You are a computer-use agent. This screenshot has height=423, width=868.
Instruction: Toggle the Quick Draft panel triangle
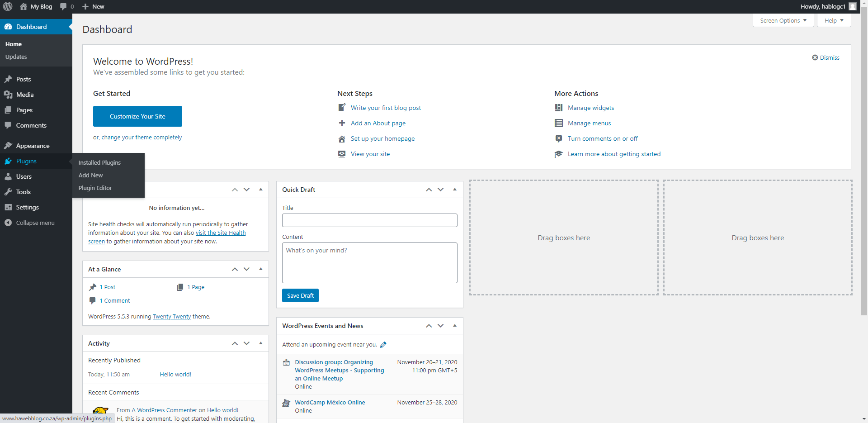455,190
